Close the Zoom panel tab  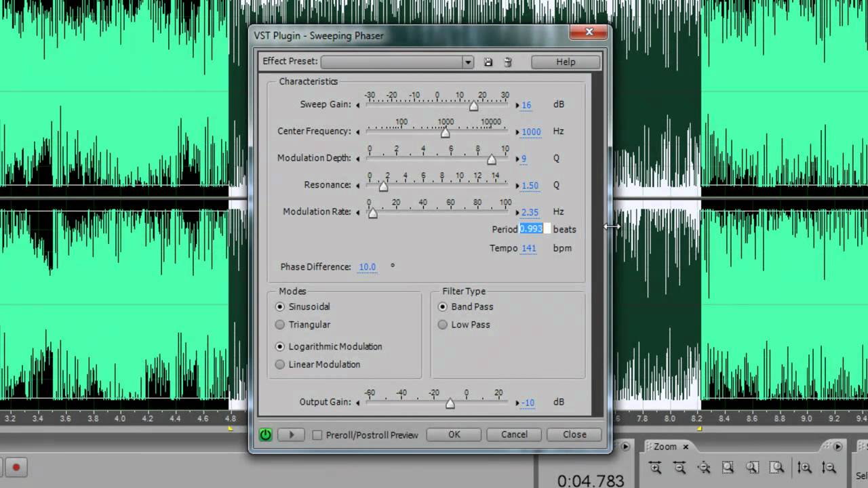tap(686, 447)
